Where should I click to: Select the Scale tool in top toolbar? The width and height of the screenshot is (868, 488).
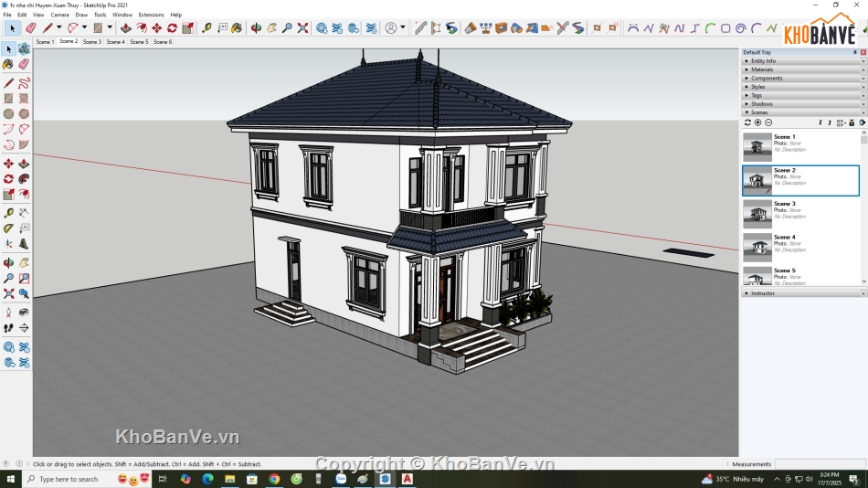click(x=187, y=27)
